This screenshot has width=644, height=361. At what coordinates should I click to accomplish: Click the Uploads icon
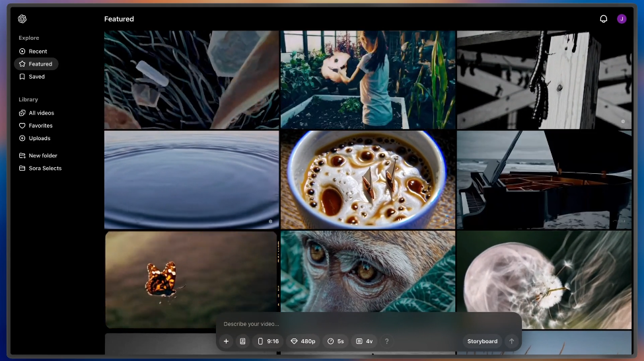coord(22,139)
